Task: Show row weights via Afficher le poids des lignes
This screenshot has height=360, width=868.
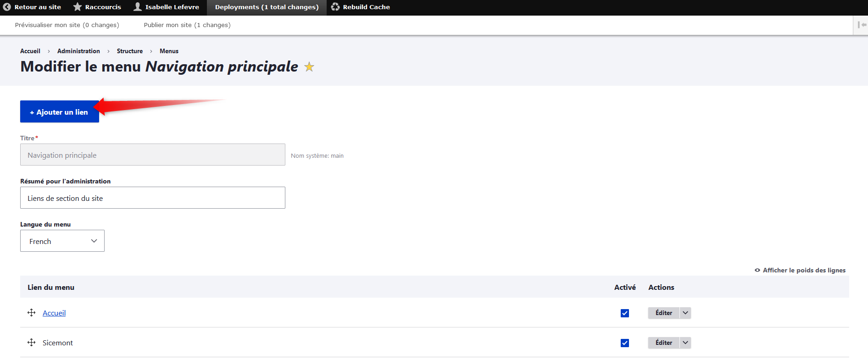Action: click(800, 270)
